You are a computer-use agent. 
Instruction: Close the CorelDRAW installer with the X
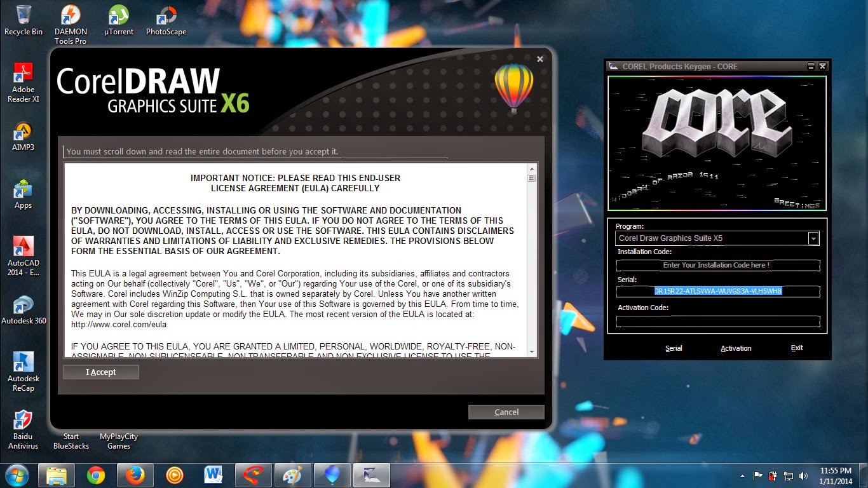(x=540, y=59)
